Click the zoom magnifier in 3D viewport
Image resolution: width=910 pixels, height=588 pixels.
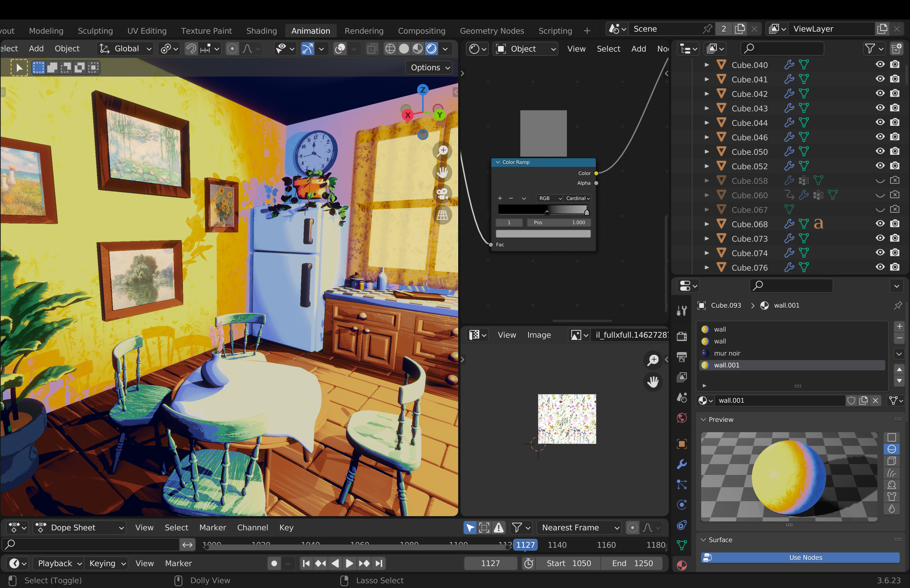point(443,151)
